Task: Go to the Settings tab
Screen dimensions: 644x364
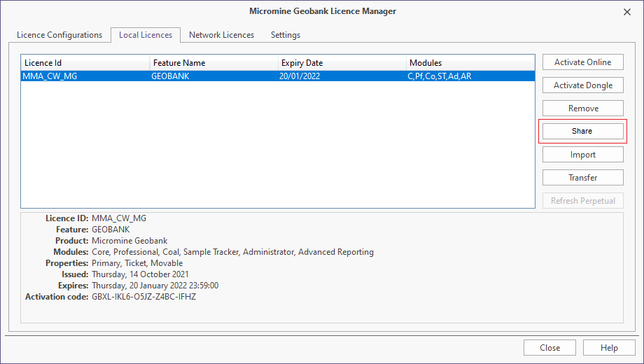Action: click(x=286, y=35)
